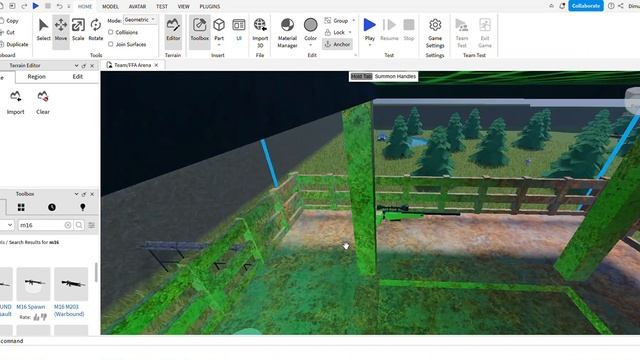Click Toolbox results scrollbar
The width and height of the screenshot is (640, 360).
[96, 272]
